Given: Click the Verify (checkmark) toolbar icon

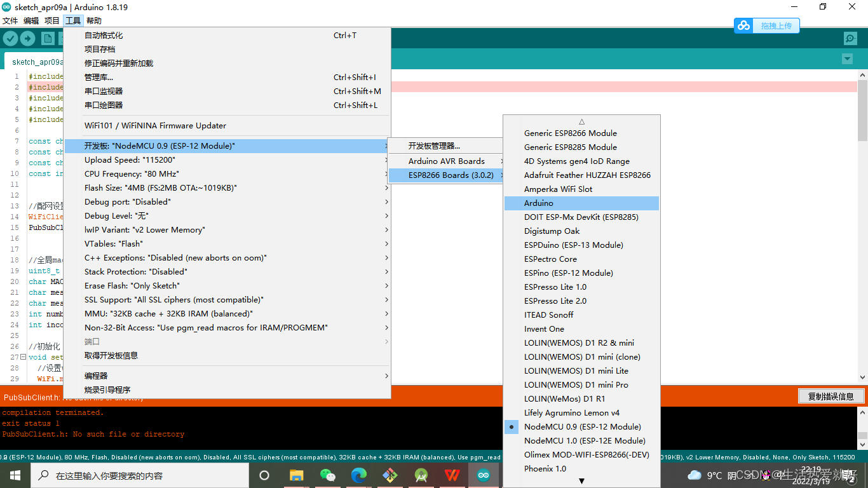Looking at the screenshot, I should (10, 39).
